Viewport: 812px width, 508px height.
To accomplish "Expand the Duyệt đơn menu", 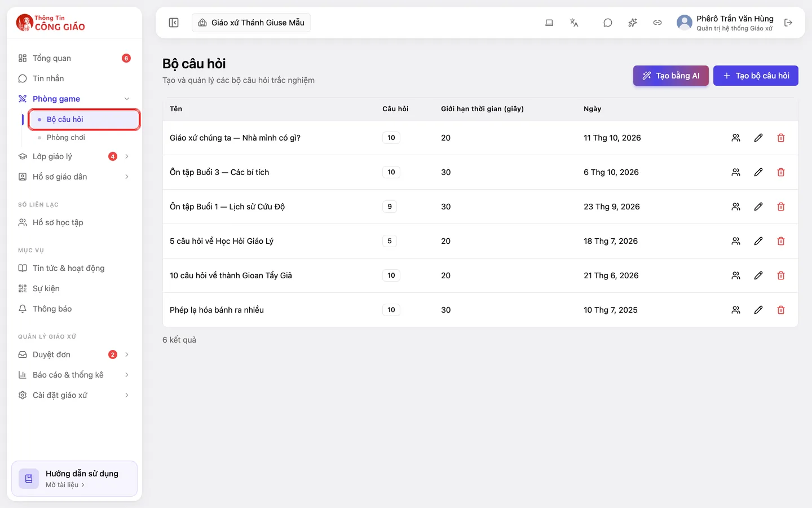I will (x=127, y=354).
